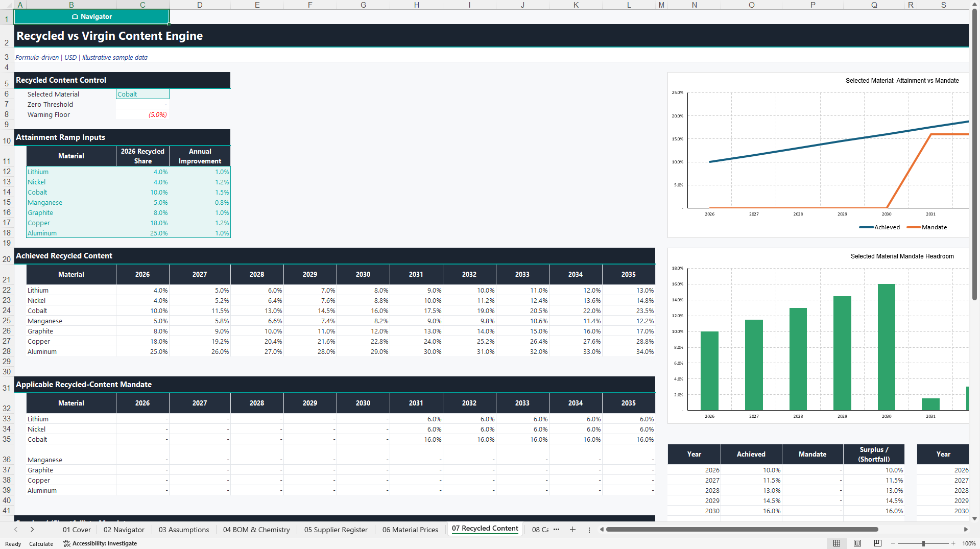The height and width of the screenshot is (549, 980).
Task: Click 2028 surplus value 13.0%
Action: tap(874, 490)
